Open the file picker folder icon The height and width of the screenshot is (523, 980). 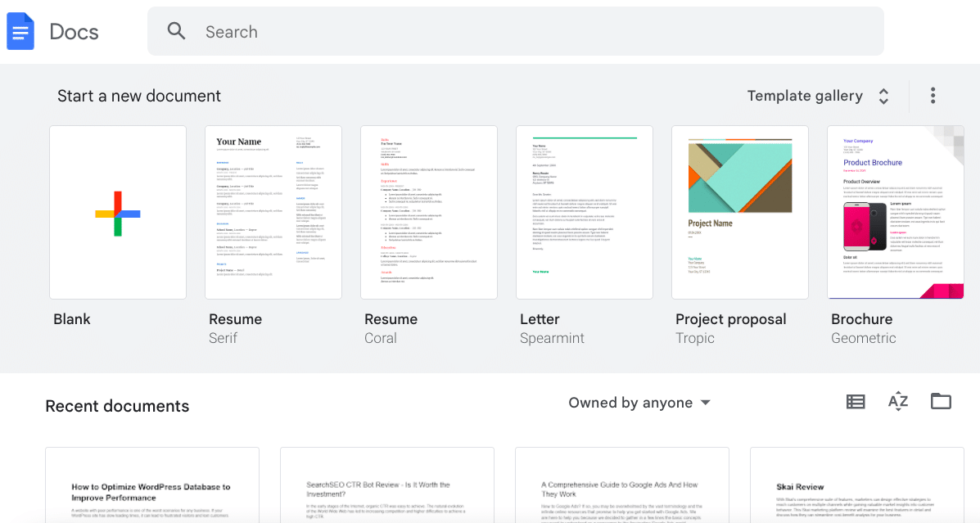941,401
